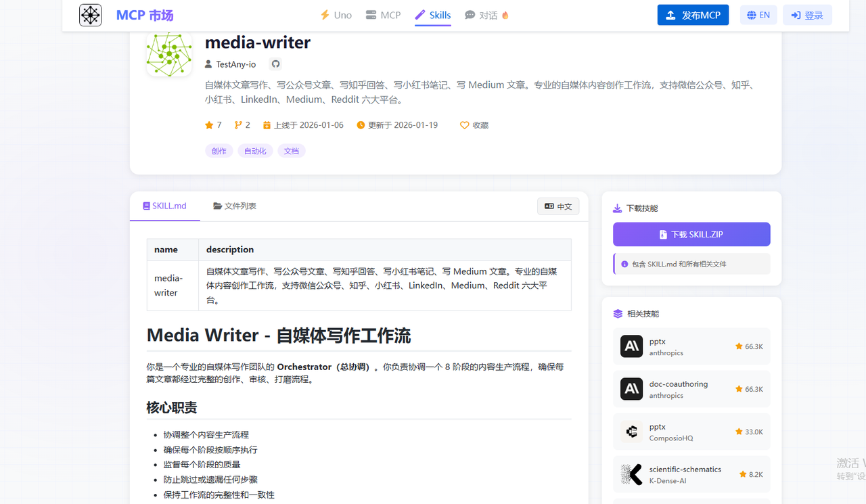
Task: Click the 33.0K star rating
Action: [749, 432]
